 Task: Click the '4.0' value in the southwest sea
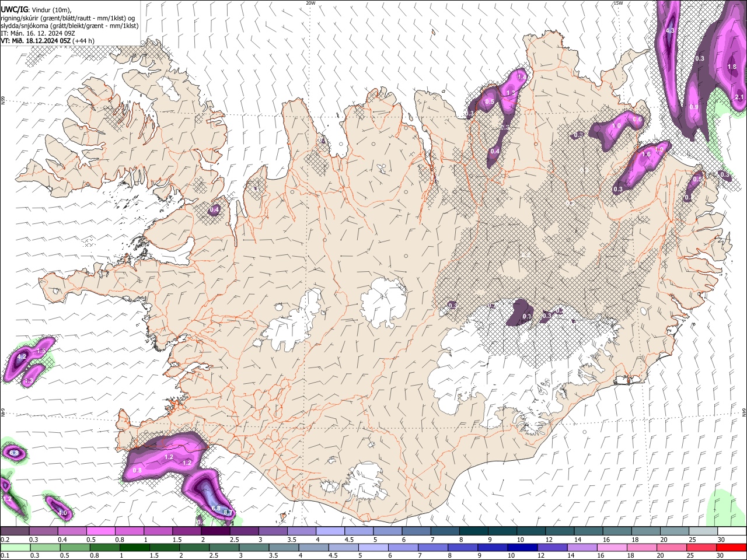63,513
